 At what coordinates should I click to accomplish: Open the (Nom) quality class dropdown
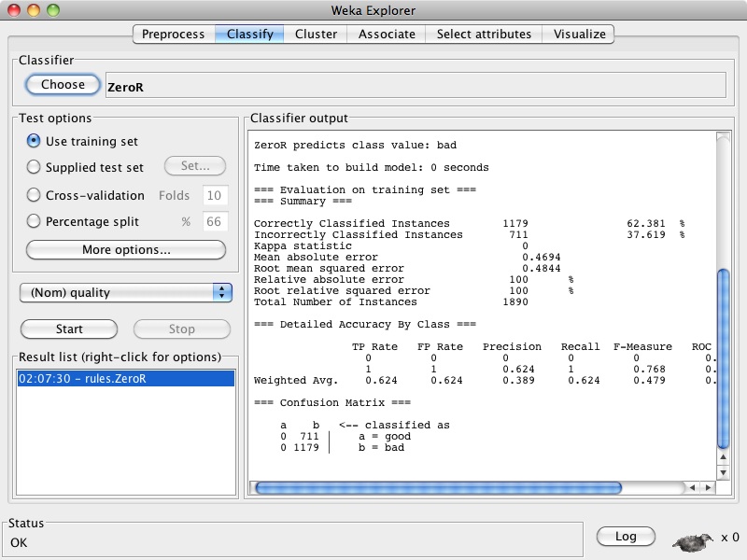(126, 292)
